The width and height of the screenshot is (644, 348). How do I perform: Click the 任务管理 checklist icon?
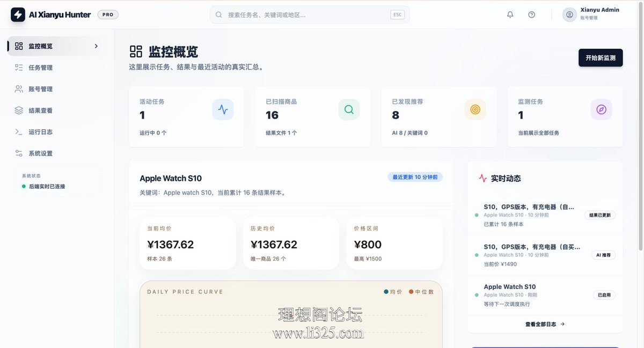19,68
